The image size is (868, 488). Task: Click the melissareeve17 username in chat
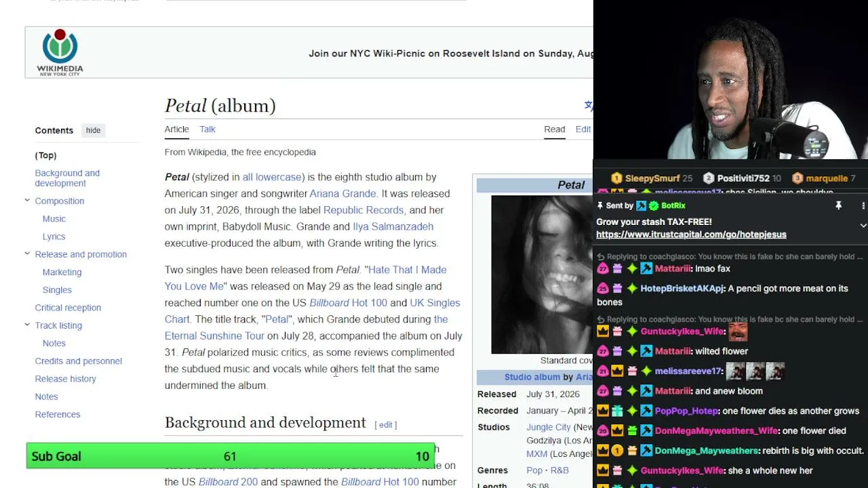[x=688, y=371]
